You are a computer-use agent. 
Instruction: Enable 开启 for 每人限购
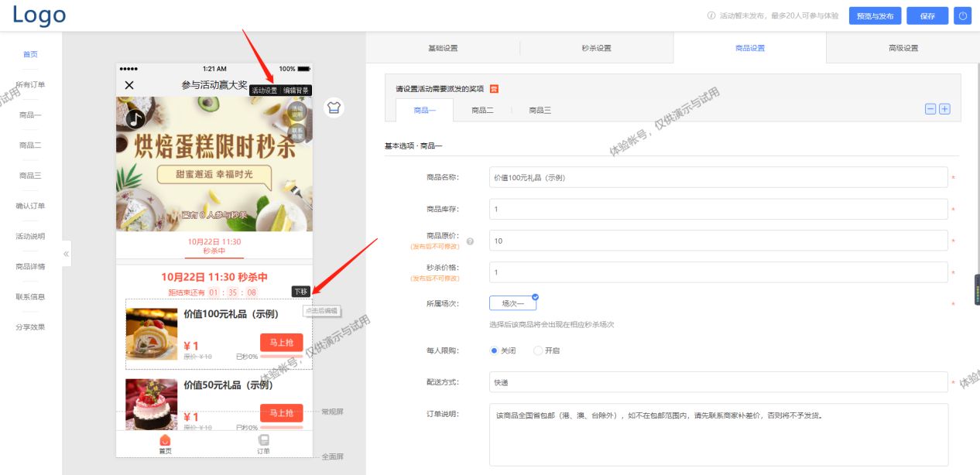(538, 350)
